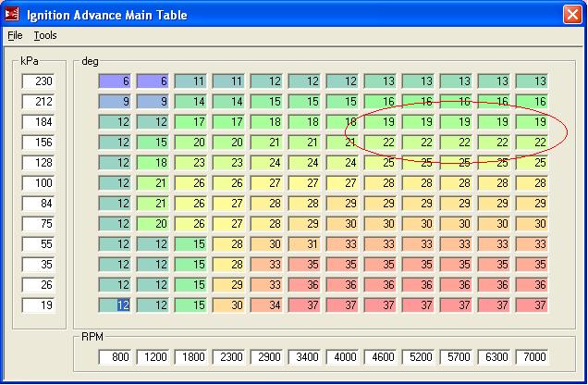The width and height of the screenshot is (588, 385).
Task: Select the 29 cell at 26 kPa, 2300 RPM
Action: (228, 284)
